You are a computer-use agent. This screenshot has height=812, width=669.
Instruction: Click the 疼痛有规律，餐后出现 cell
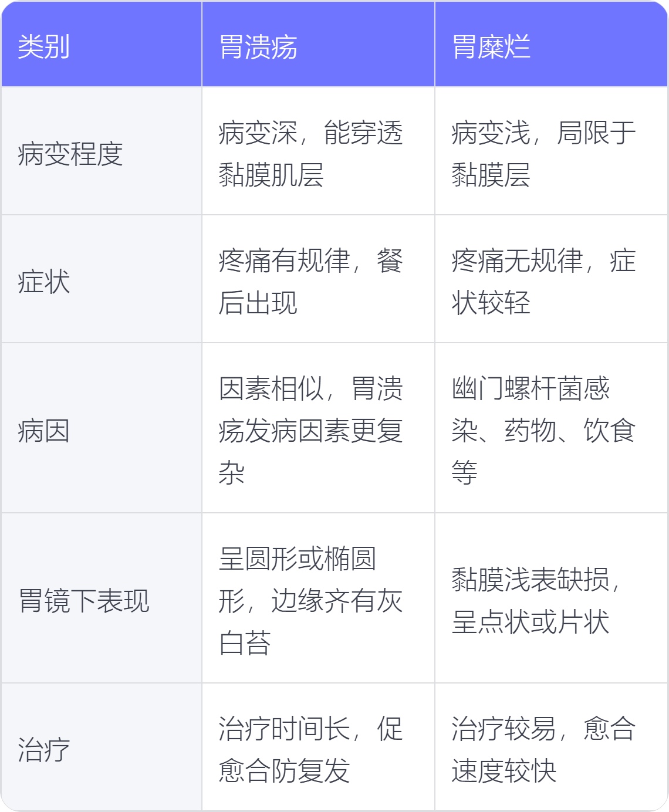[x=310, y=282]
